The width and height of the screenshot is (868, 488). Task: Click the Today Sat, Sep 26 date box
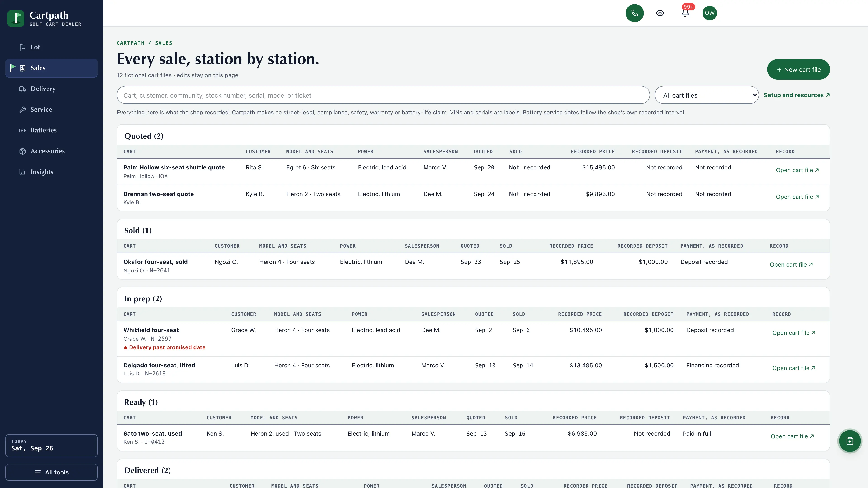pos(52,446)
